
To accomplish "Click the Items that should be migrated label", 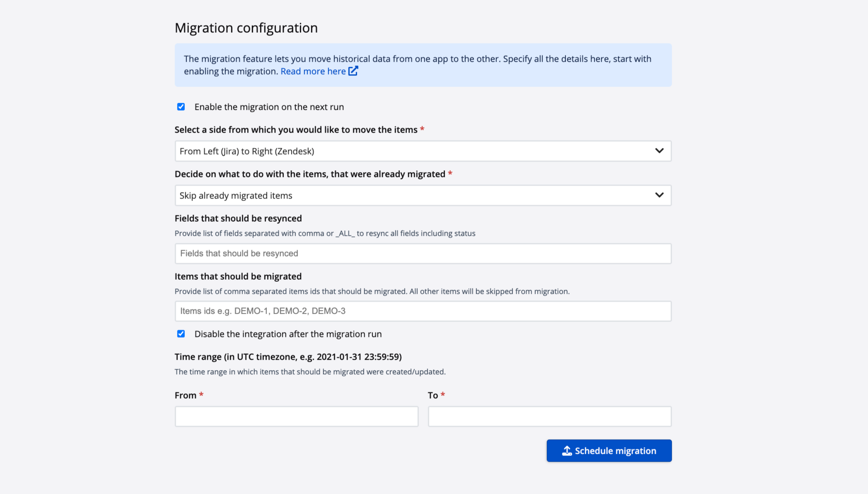I will tap(238, 276).
